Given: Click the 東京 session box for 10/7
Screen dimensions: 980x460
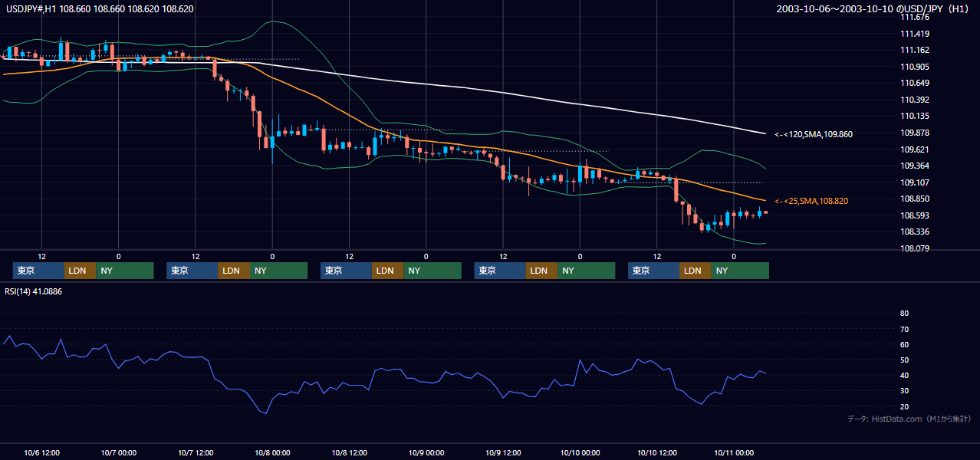Looking at the screenshot, I should (x=192, y=271).
